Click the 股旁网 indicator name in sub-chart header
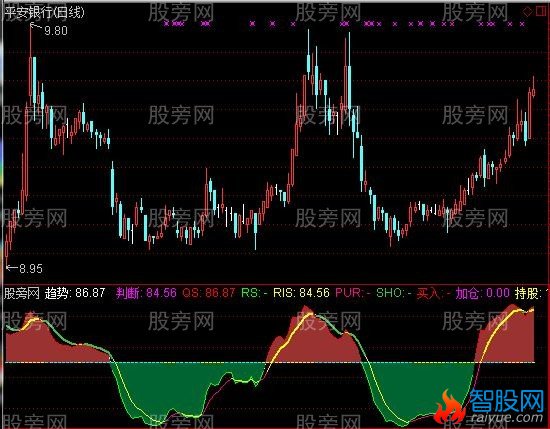Image resolution: width=550 pixels, height=429 pixels. pyautogui.click(x=22, y=293)
